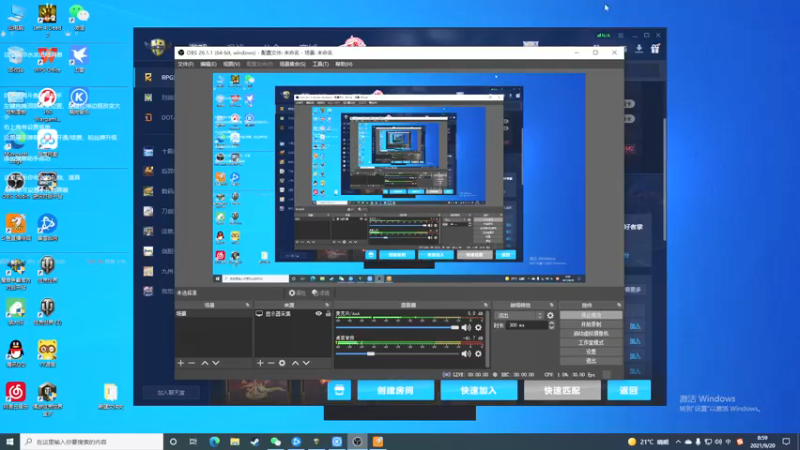Screen dimensions: 800x450
Task: Increase 时长 duration with up arrow
Action: point(552,323)
